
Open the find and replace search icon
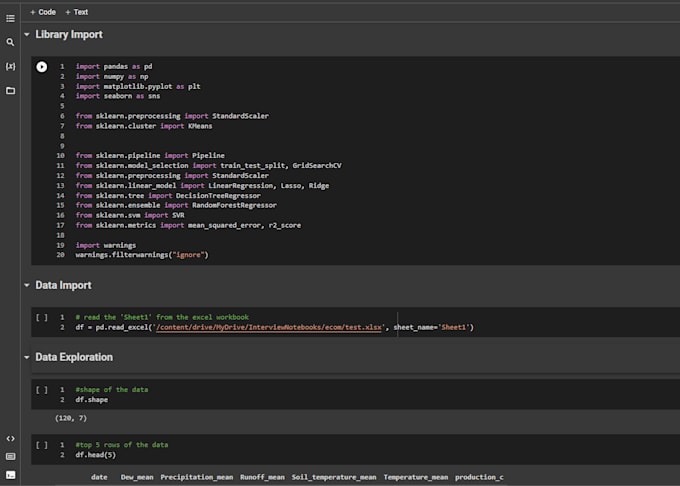10,42
